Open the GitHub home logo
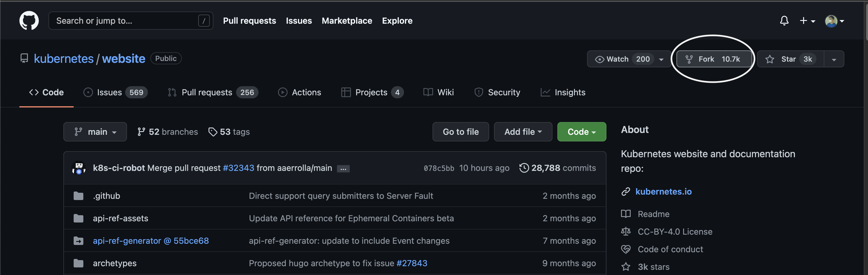This screenshot has height=275, width=868. point(29,21)
